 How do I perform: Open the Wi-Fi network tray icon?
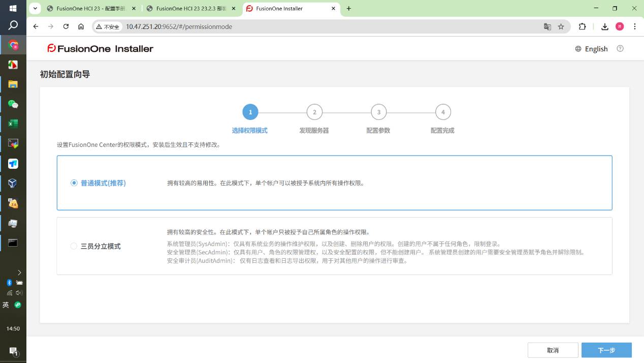click(9, 293)
